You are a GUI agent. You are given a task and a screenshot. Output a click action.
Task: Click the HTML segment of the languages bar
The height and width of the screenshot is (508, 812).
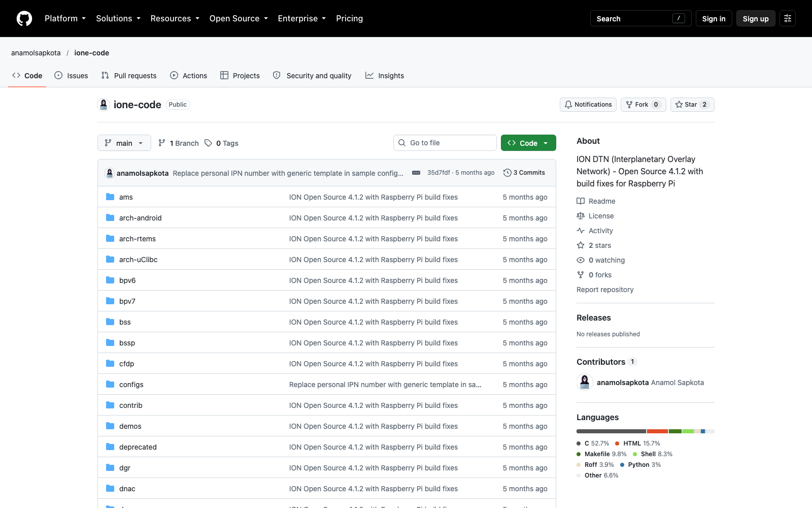(x=657, y=431)
